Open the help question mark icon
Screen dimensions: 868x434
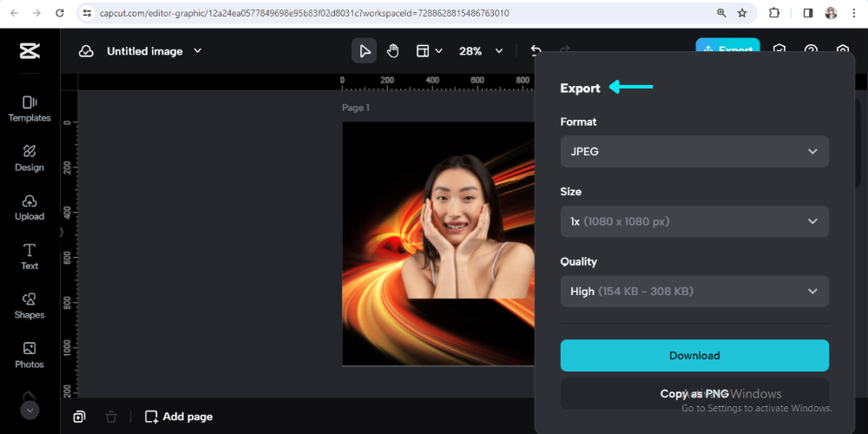click(811, 49)
